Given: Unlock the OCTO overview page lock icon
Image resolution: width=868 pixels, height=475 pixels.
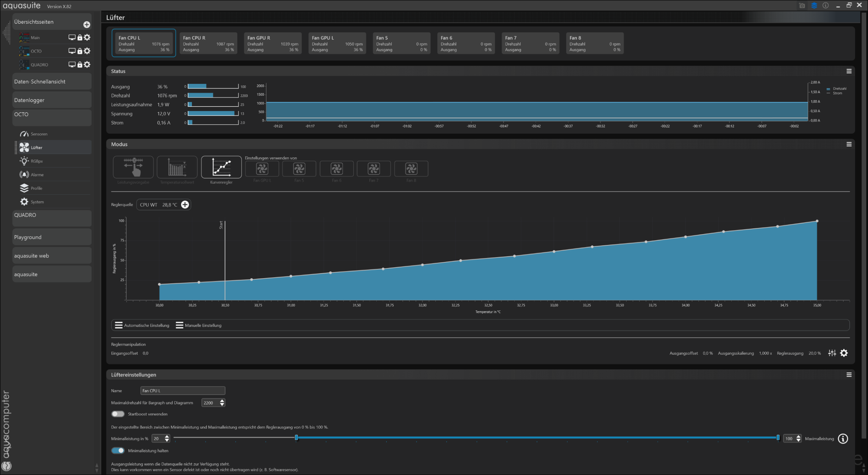Looking at the screenshot, I should click(x=80, y=51).
